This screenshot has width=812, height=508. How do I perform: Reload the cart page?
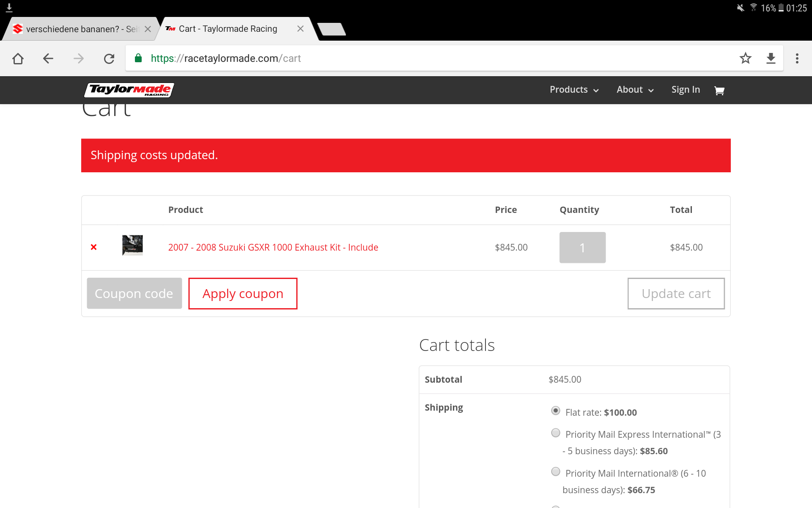click(109, 58)
